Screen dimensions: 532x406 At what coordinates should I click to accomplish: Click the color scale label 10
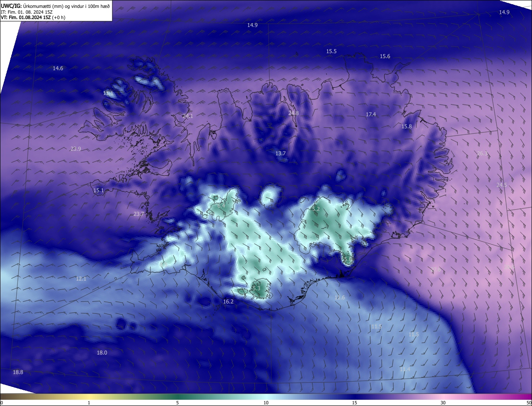[x=266, y=403]
